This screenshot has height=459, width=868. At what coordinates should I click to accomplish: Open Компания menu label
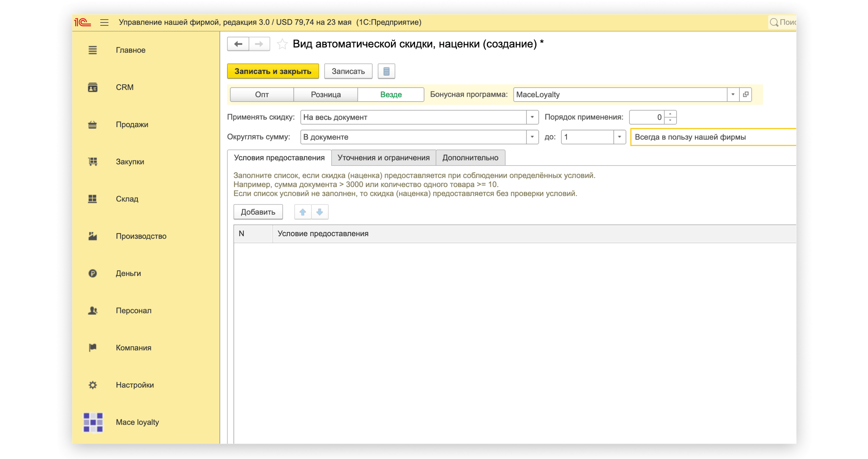point(133,348)
